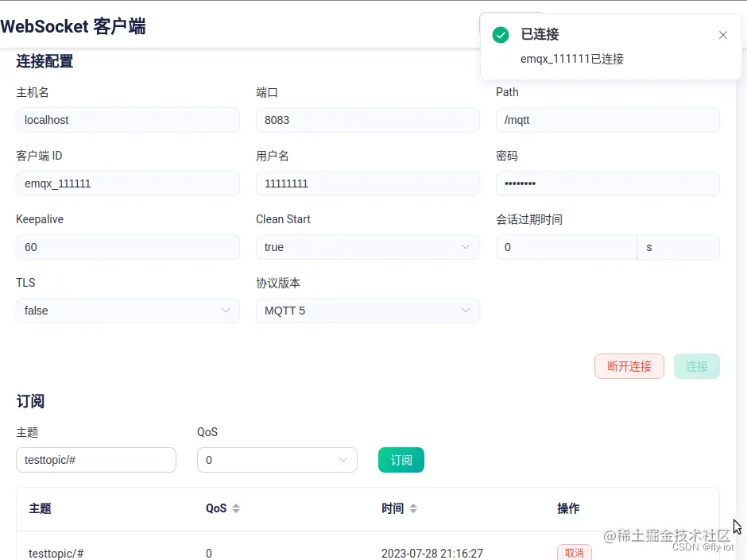Select the 主题 column header
Image resolution: width=747 pixels, height=560 pixels.
40,509
